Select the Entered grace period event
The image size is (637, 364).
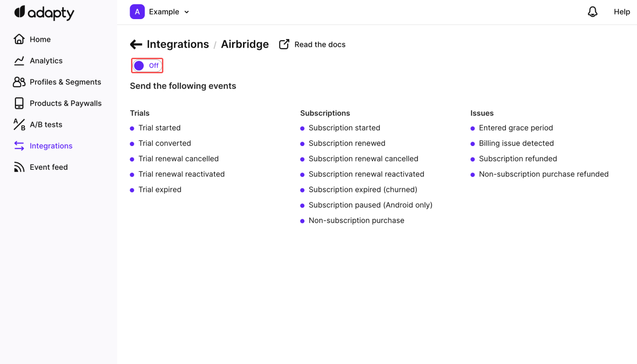(x=516, y=128)
